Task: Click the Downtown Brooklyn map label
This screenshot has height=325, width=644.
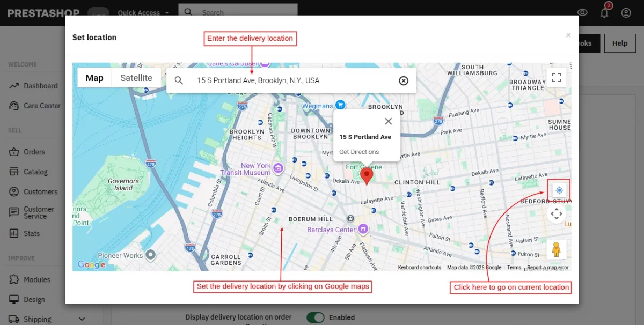Action: (310, 134)
